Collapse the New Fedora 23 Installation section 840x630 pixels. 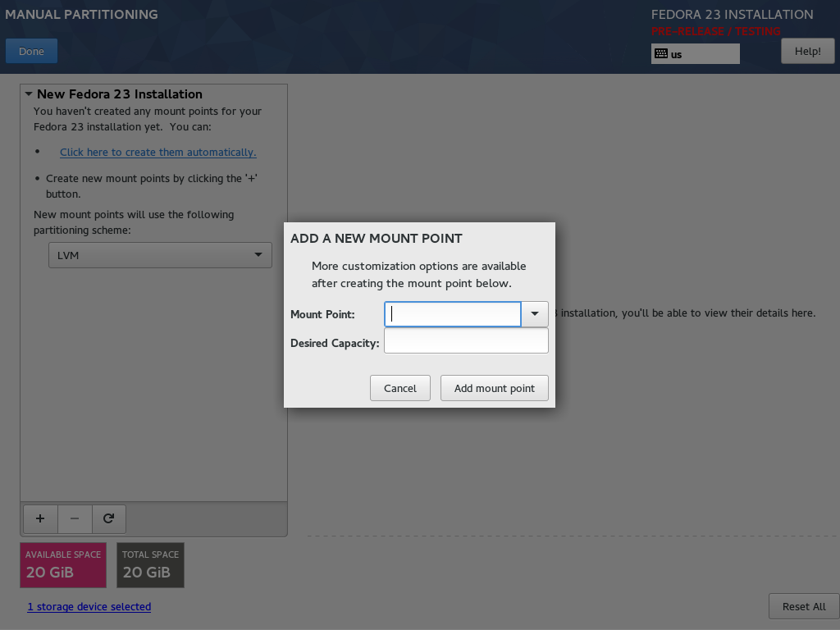29,94
